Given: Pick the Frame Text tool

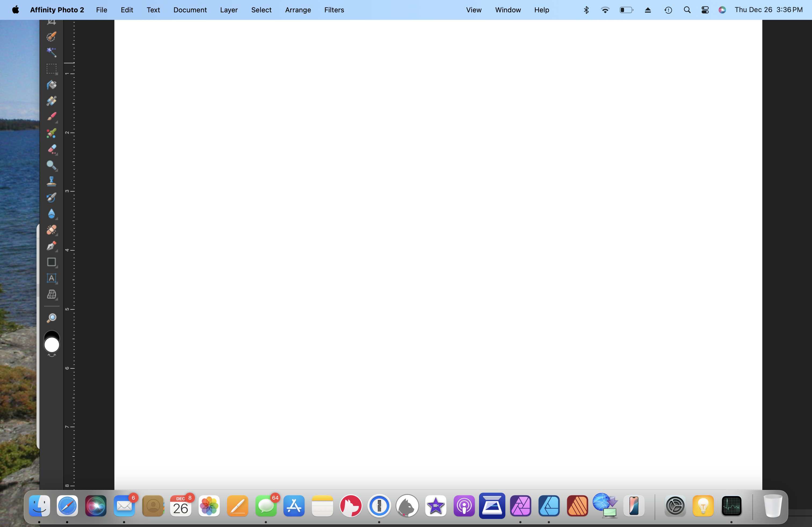Looking at the screenshot, I should 51,278.
